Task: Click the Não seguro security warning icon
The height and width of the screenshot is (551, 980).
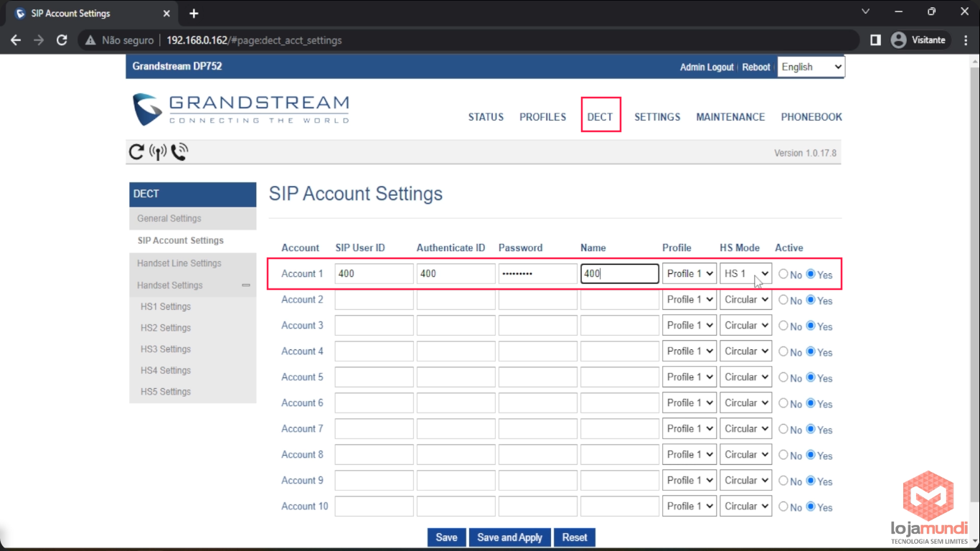Action: 90,40
